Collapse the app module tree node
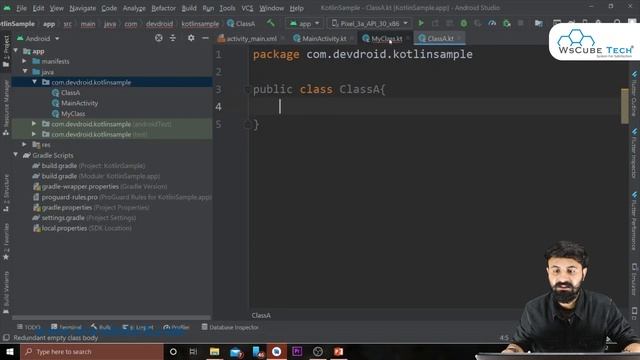The image size is (640, 360). point(16,51)
